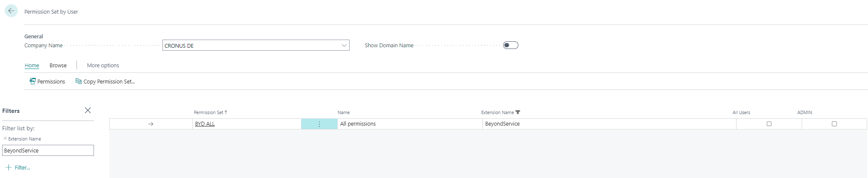Open row options three-dot menu
The image size is (868, 178).
point(319,124)
